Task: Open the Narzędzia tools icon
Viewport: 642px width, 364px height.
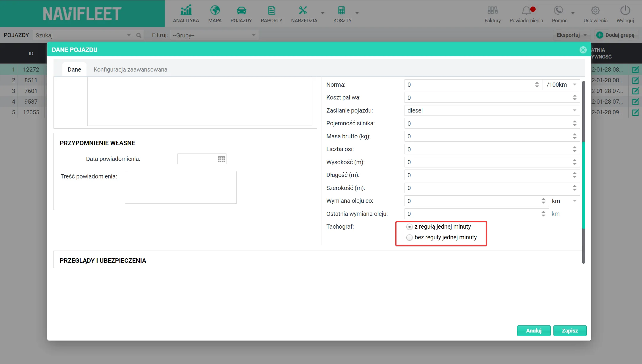Action: (303, 11)
